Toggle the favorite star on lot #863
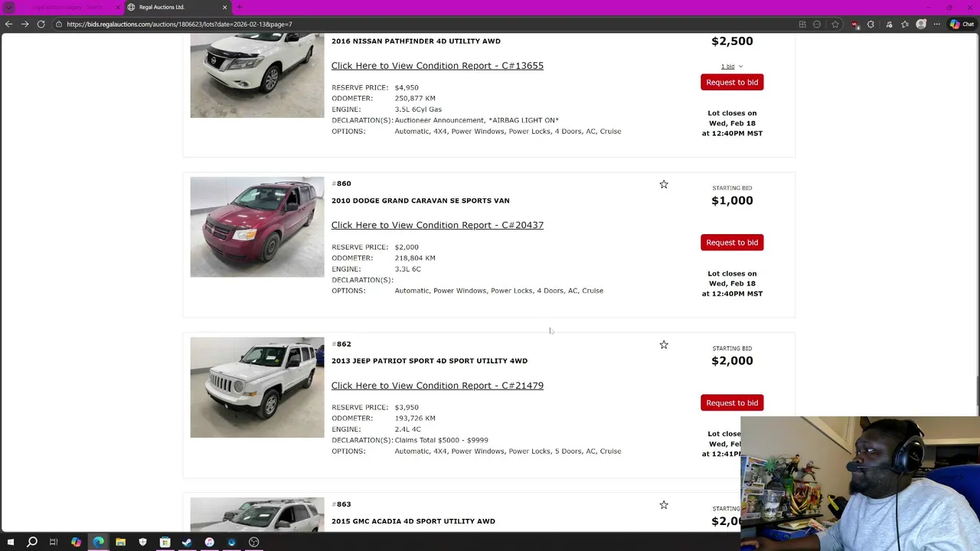980x551 pixels. tap(664, 505)
